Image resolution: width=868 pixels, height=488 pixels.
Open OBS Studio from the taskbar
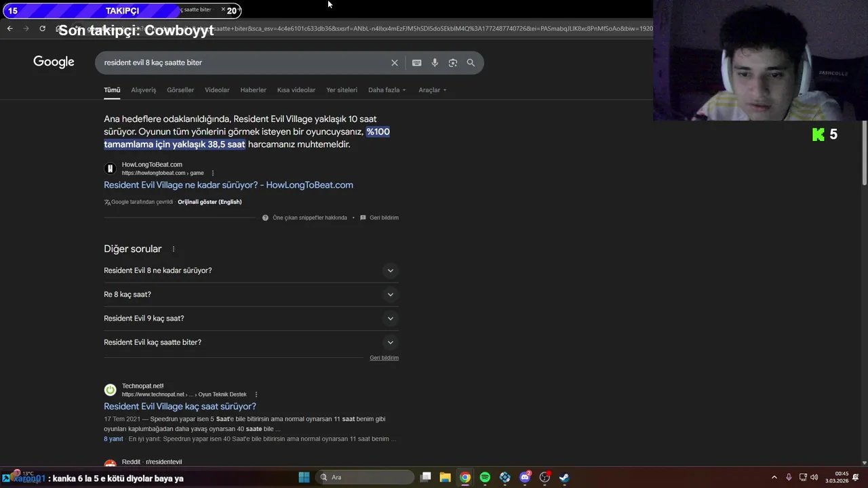[x=545, y=477]
